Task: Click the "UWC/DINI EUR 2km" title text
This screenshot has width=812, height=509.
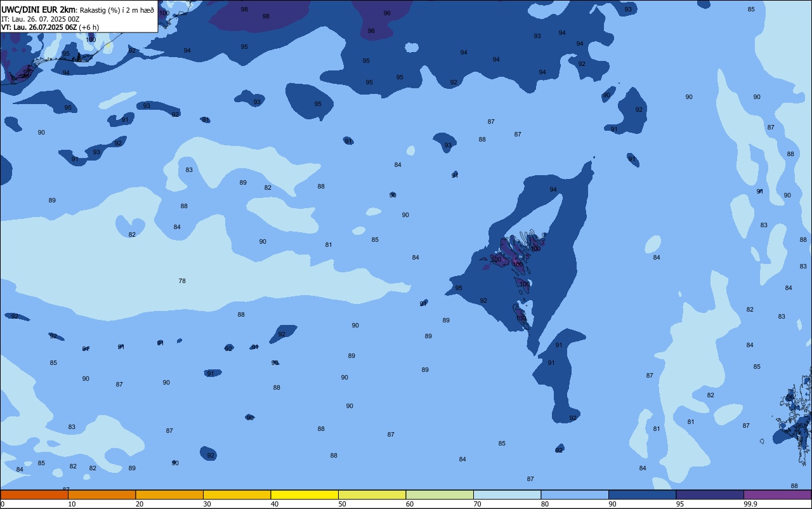Action: (x=39, y=10)
